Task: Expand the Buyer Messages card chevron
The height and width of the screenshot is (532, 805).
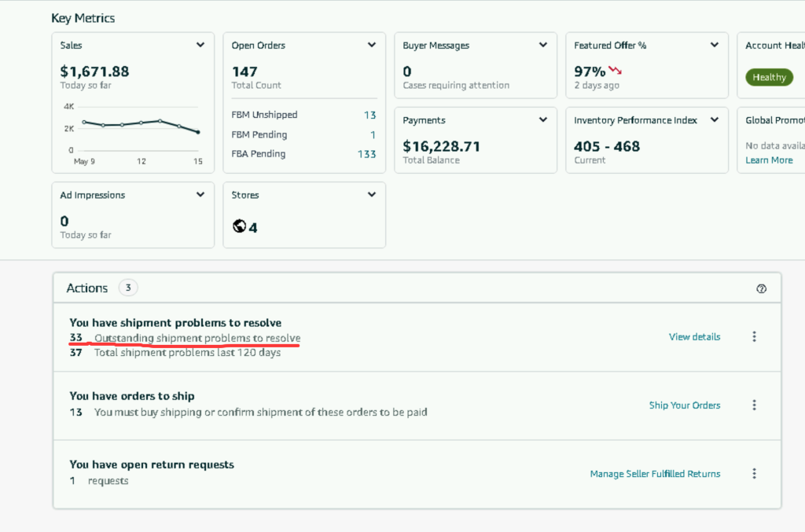Action: (x=543, y=46)
